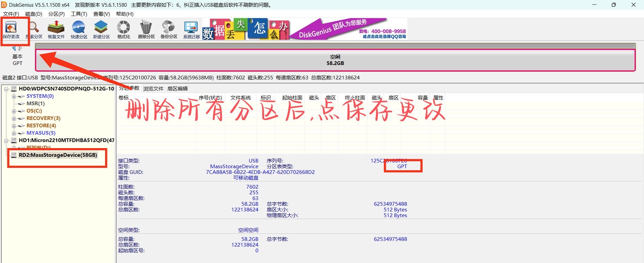Expand the OS(C:) partition tree node

click(14, 111)
